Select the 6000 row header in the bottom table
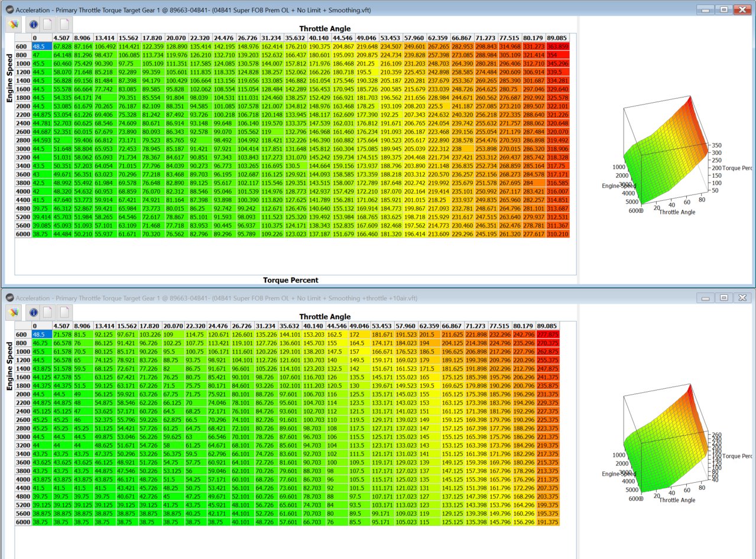 (22, 522)
